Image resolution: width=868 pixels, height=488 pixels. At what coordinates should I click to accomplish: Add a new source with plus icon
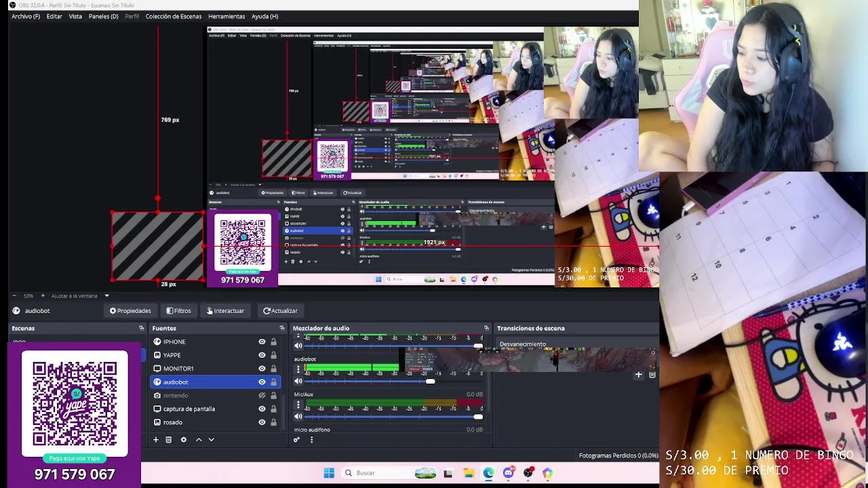tap(155, 440)
